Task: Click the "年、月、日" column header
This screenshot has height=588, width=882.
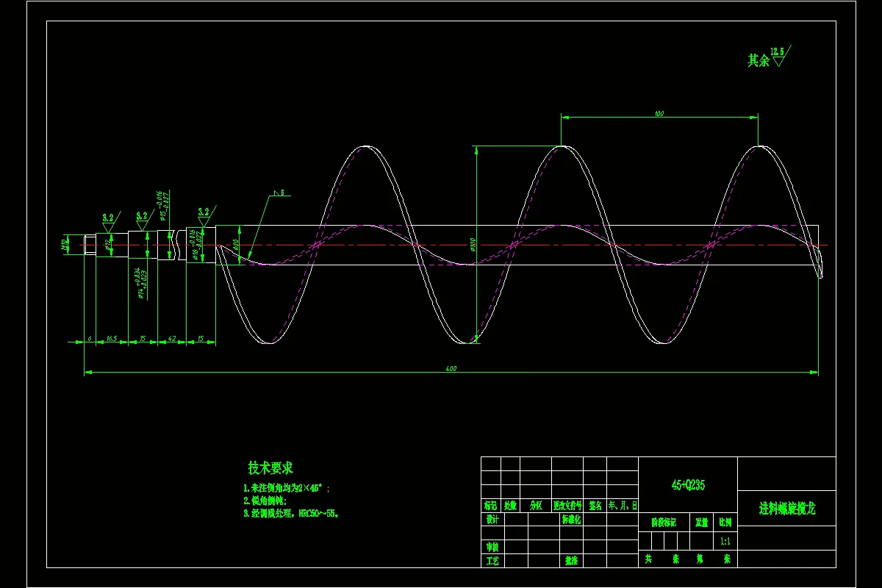Action: click(623, 506)
